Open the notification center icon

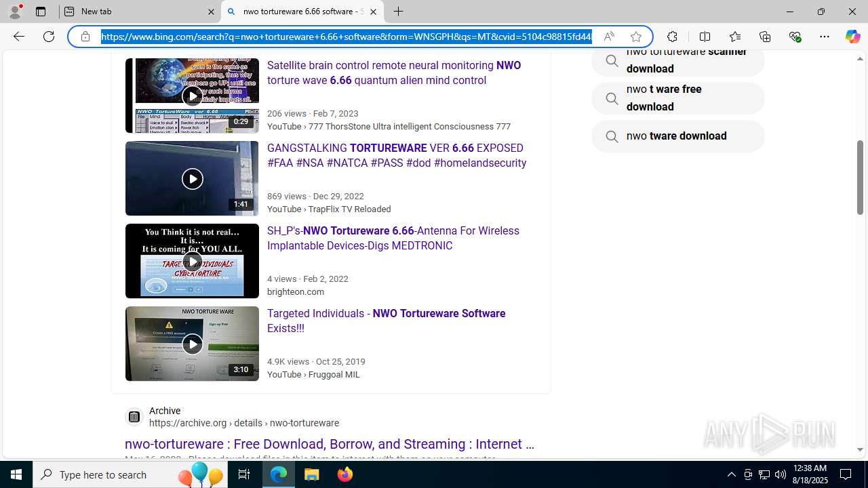pos(846,474)
